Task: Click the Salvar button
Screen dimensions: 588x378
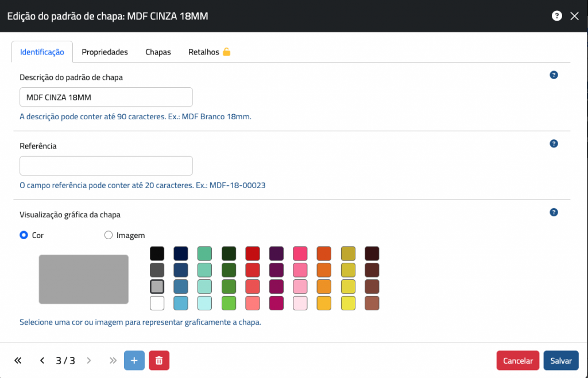Action: 561,360
